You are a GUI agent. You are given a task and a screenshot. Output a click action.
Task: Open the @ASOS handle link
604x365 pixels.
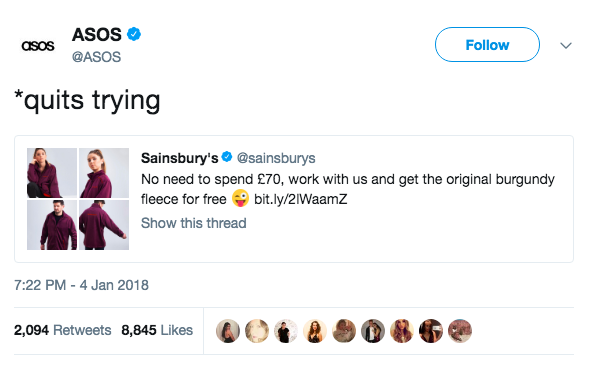(x=96, y=57)
